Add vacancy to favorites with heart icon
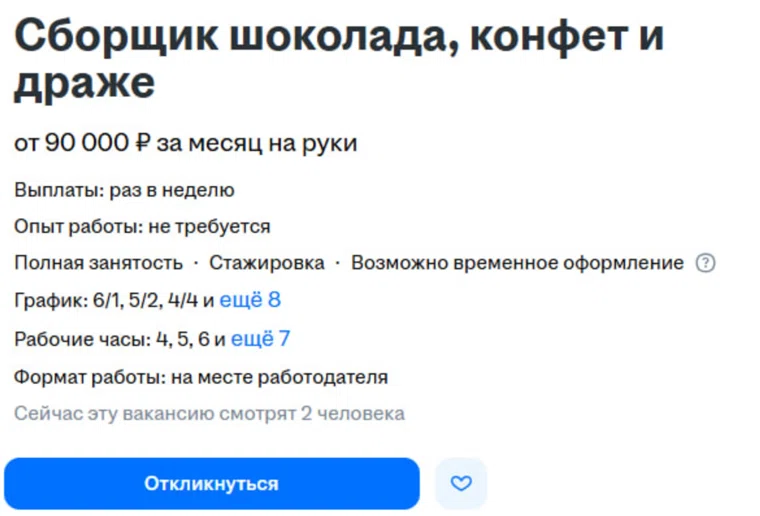The width and height of the screenshot is (760, 516). coord(461,484)
